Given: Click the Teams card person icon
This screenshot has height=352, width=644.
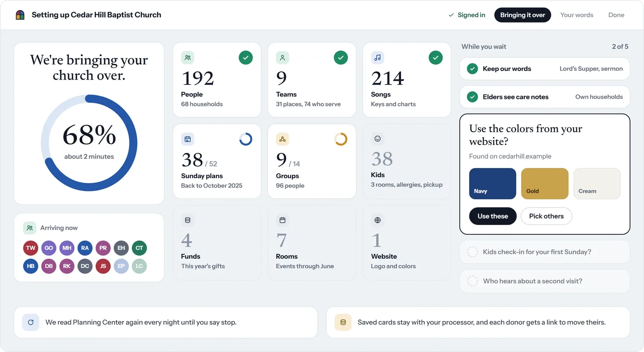Looking at the screenshot, I should click(282, 58).
